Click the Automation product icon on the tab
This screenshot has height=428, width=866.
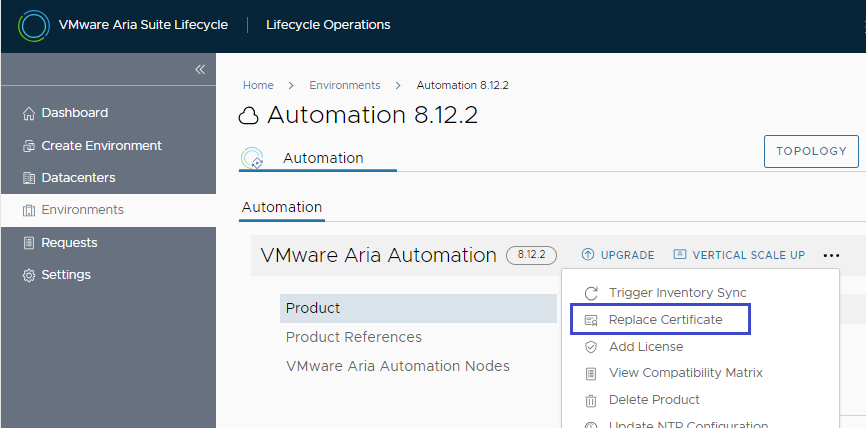pos(252,158)
